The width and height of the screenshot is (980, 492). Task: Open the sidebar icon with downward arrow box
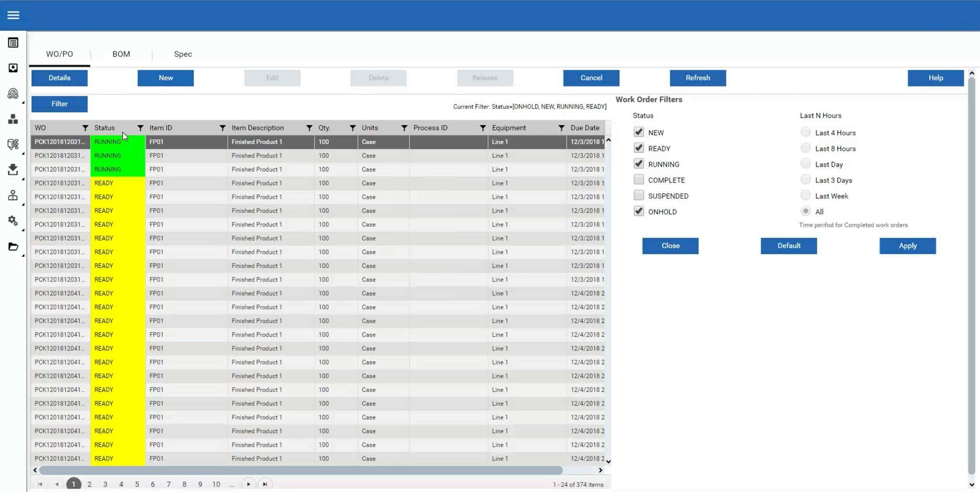coord(13,68)
